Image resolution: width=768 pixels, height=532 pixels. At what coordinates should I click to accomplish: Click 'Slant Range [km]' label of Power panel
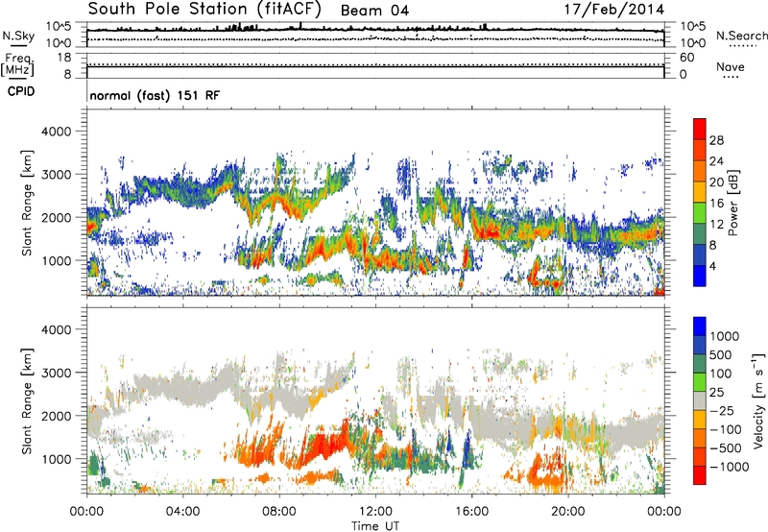click(27, 203)
